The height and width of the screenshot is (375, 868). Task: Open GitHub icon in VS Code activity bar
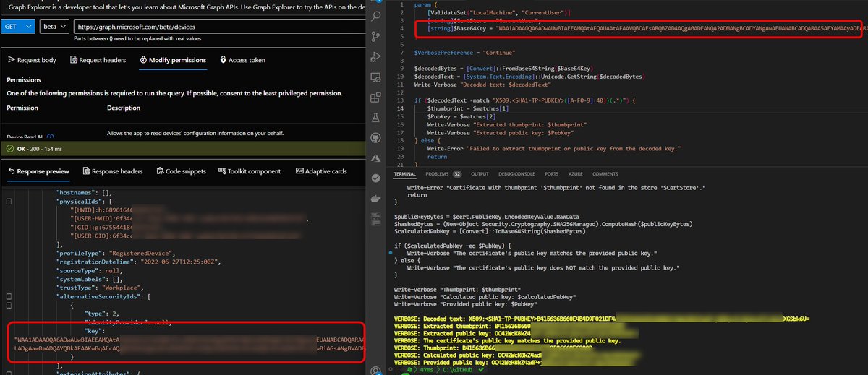click(375, 137)
